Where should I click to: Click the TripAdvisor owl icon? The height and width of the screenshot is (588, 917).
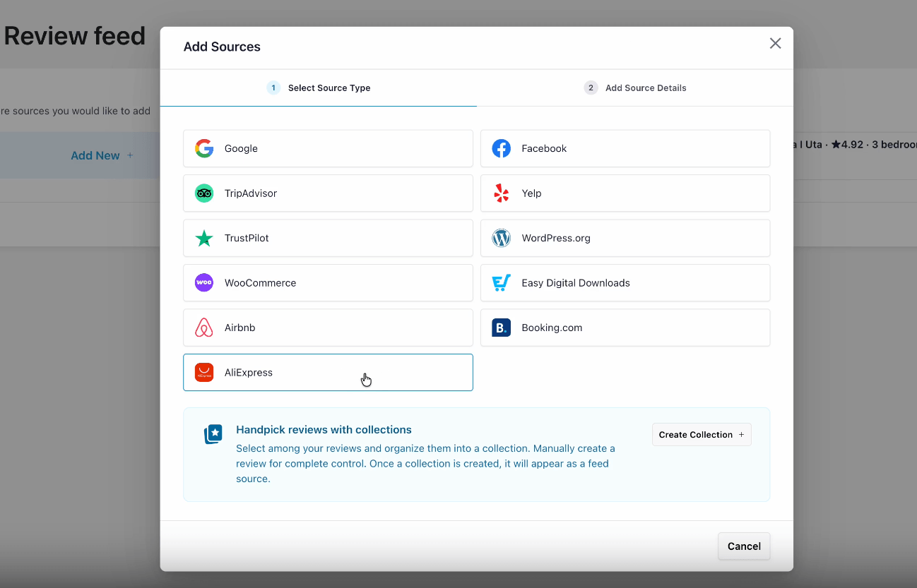pyautogui.click(x=204, y=193)
